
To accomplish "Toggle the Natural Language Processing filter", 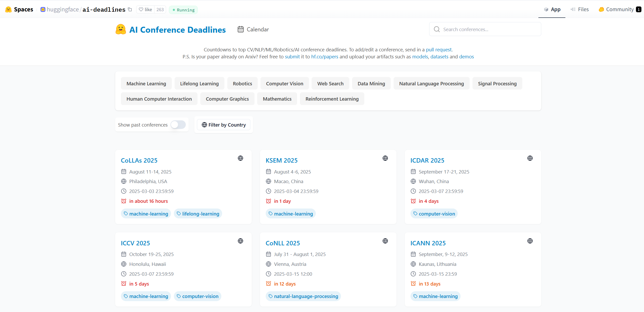I will coord(431,84).
